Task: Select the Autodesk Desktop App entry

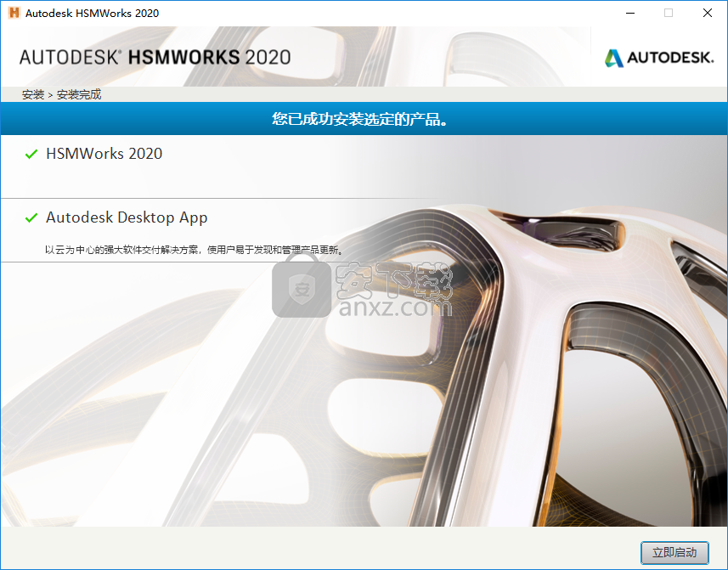Action: (127, 217)
